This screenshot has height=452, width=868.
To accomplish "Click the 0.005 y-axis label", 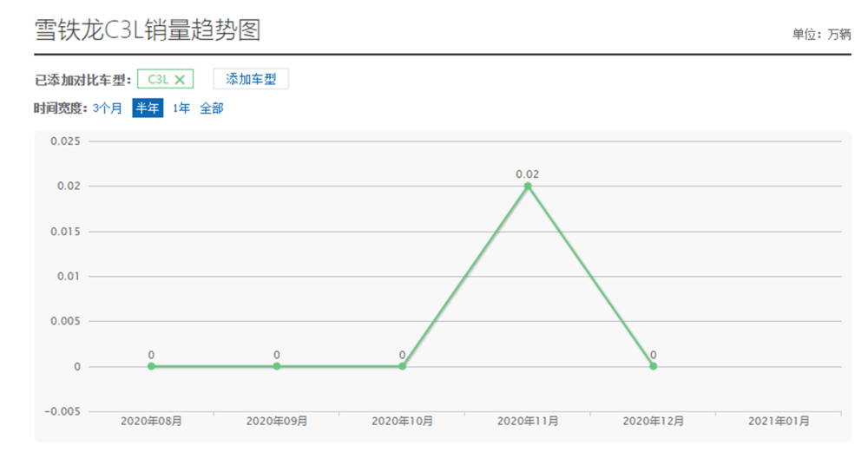I will [65, 322].
